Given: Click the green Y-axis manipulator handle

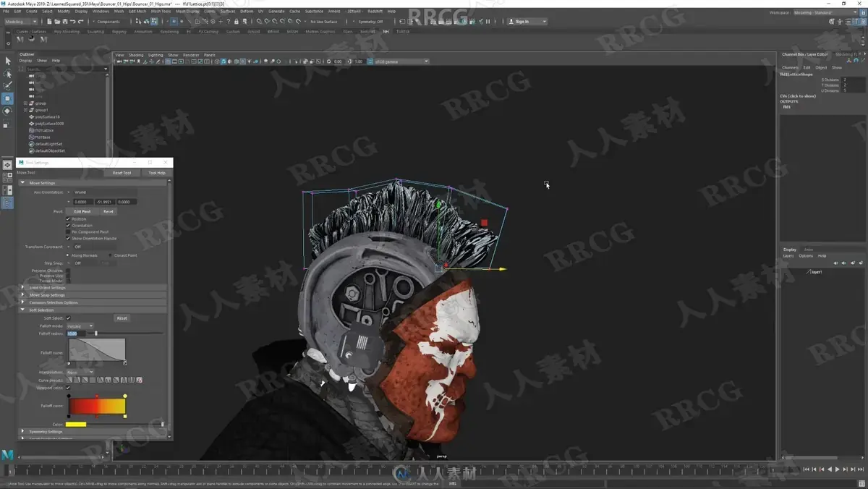Looking at the screenshot, I should pyautogui.click(x=438, y=205).
